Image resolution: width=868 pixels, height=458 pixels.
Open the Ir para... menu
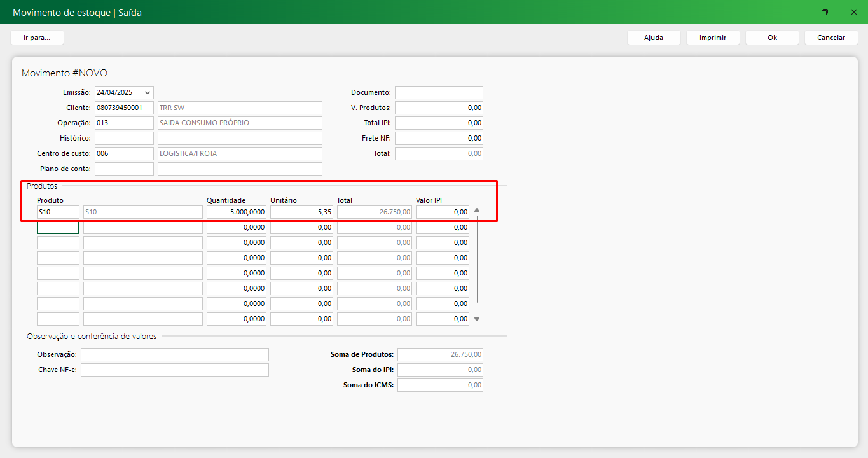point(37,38)
